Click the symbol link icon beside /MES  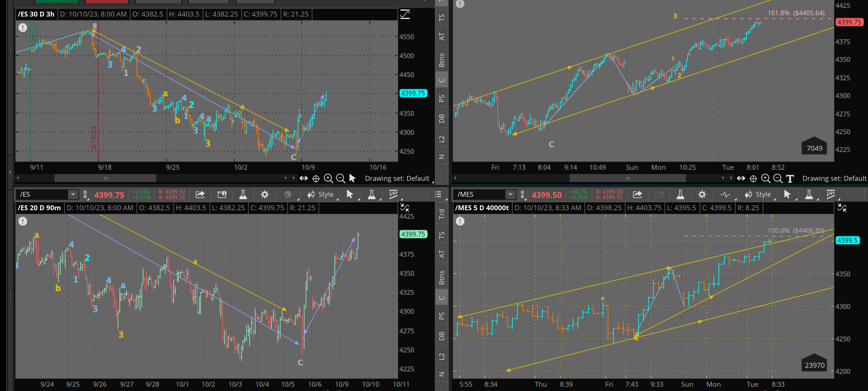pos(522,195)
